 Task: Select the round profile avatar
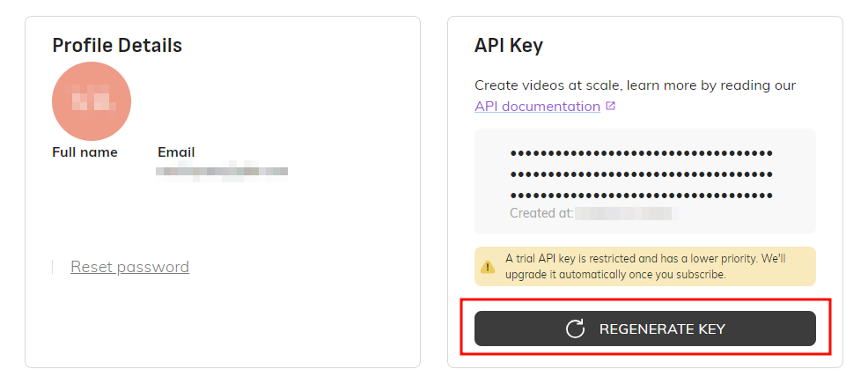[x=92, y=101]
